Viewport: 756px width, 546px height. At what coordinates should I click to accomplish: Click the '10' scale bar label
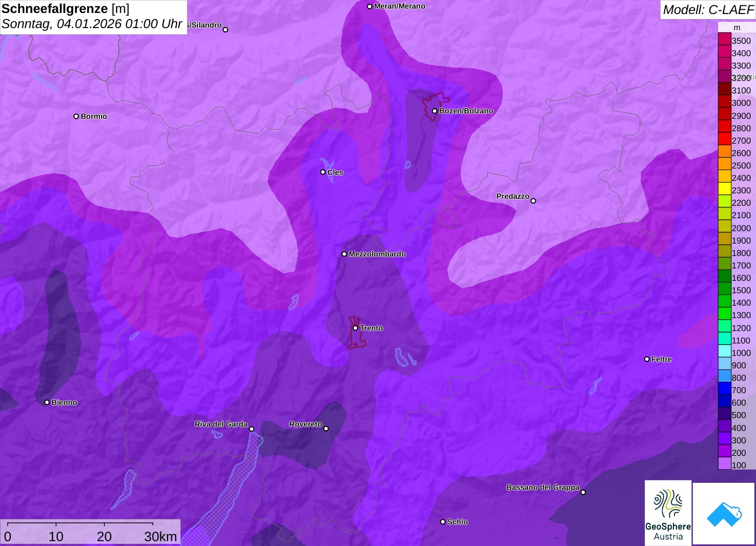tap(56, 536)
